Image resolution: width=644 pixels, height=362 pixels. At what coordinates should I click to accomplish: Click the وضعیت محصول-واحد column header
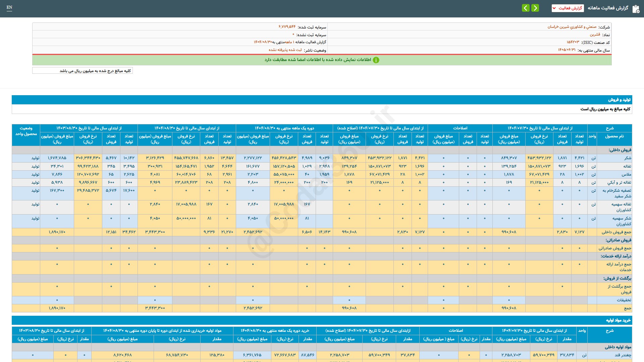[x=26, y=131]
